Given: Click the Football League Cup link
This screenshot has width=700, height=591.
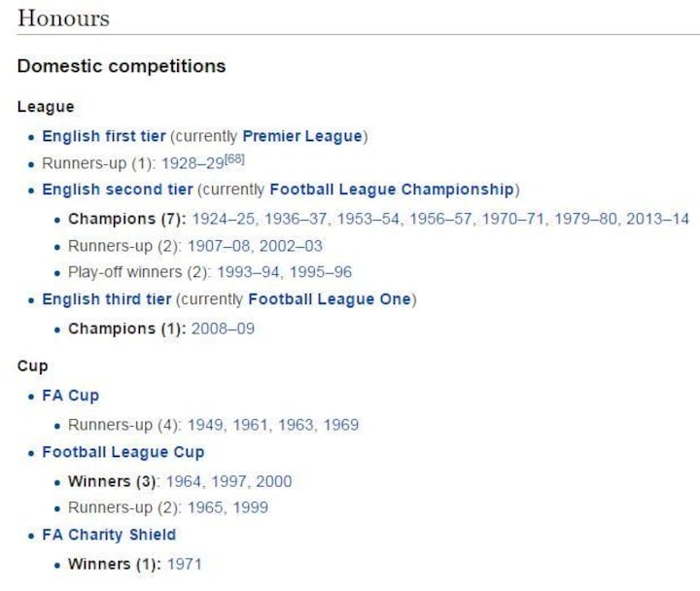Looking at the screenshot, I should tap(122, 452).
